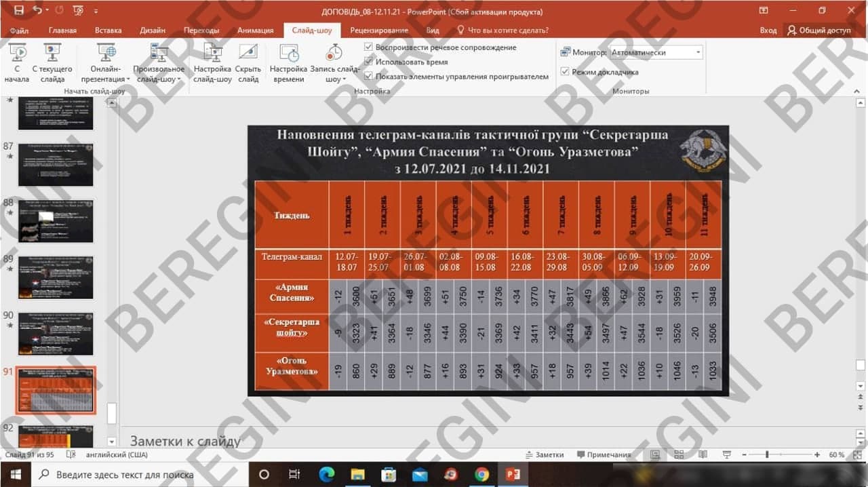This screenshot has width=868, height=487.
Task: Open File Explorer from taskbar
Action: click(x=357, y=474)
